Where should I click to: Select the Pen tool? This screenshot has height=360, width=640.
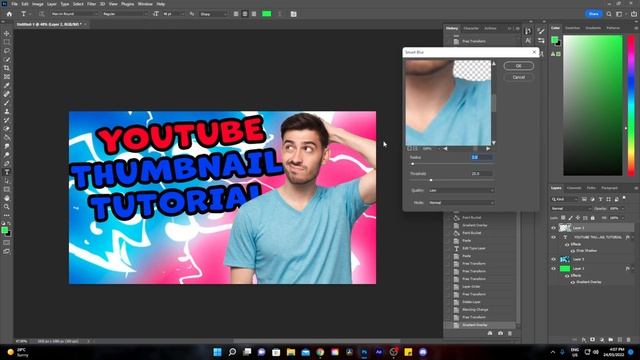coord(7,163)
